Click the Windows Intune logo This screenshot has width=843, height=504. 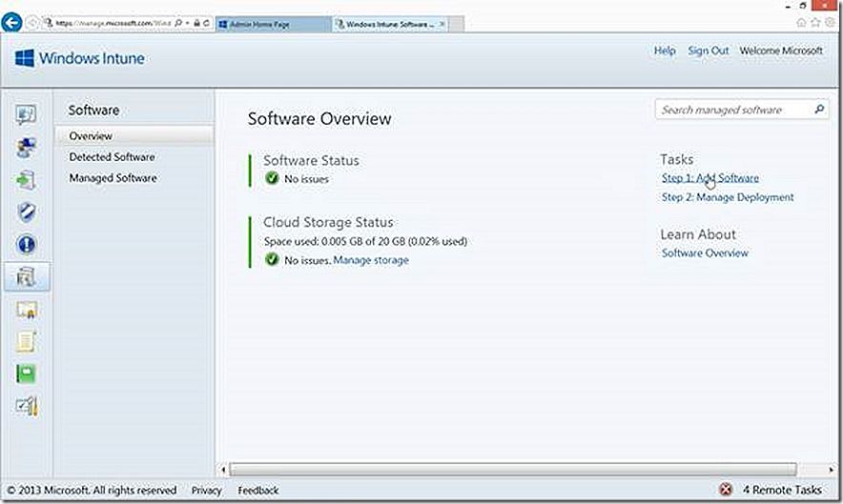click(x=79, y=58)
